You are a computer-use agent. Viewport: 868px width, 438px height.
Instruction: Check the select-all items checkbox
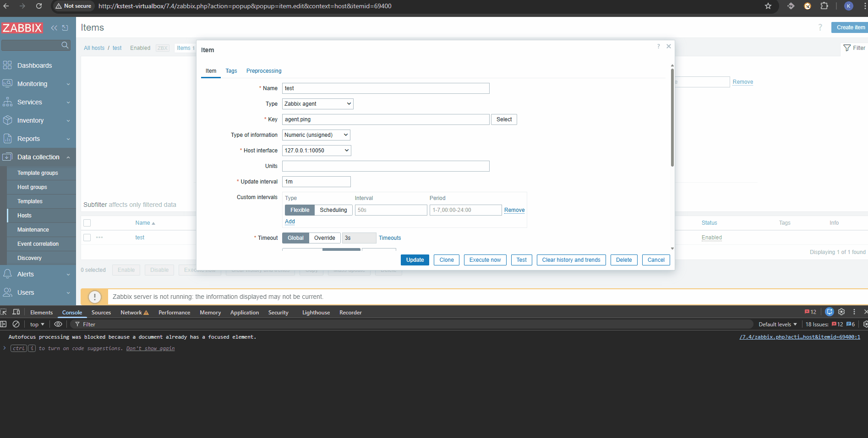tap(87, 223)
